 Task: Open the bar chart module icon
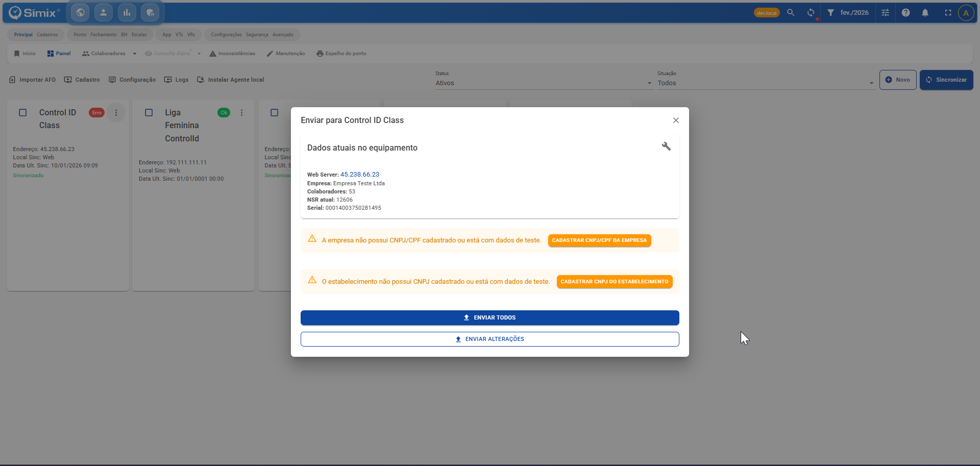point(127,13)
